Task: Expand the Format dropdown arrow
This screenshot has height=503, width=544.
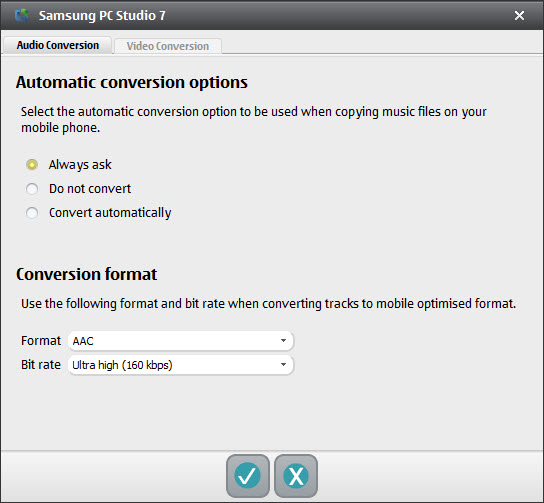Action: 283,341
